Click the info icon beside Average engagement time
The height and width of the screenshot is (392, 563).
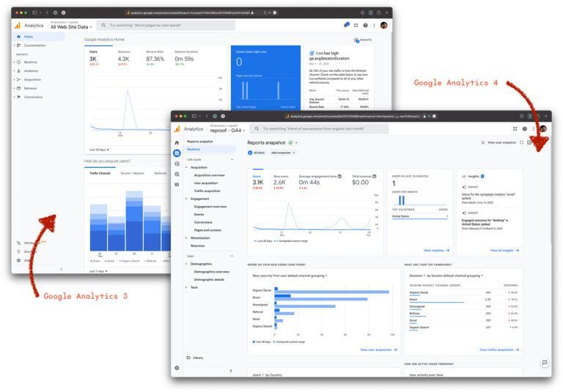click(339, 177)
